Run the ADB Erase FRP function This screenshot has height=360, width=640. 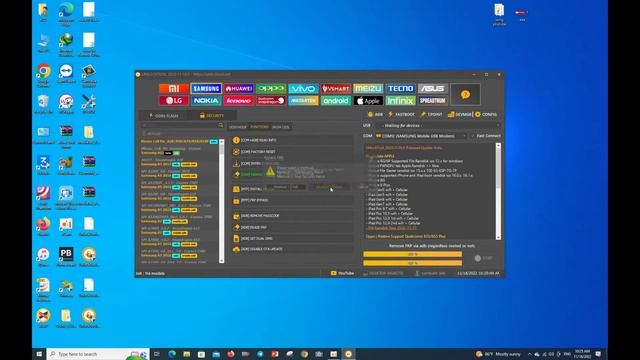pyautogui.click(x=292, y=227)
